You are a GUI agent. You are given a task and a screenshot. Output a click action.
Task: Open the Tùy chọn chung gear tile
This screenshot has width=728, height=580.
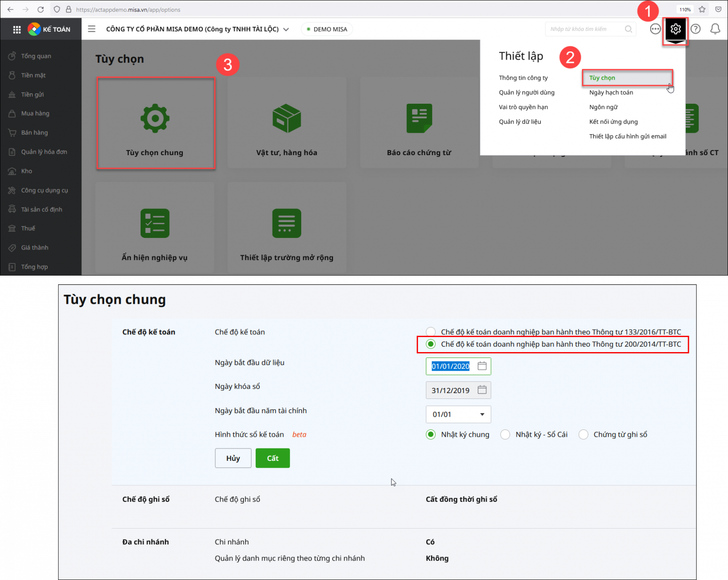pos(155,123)
